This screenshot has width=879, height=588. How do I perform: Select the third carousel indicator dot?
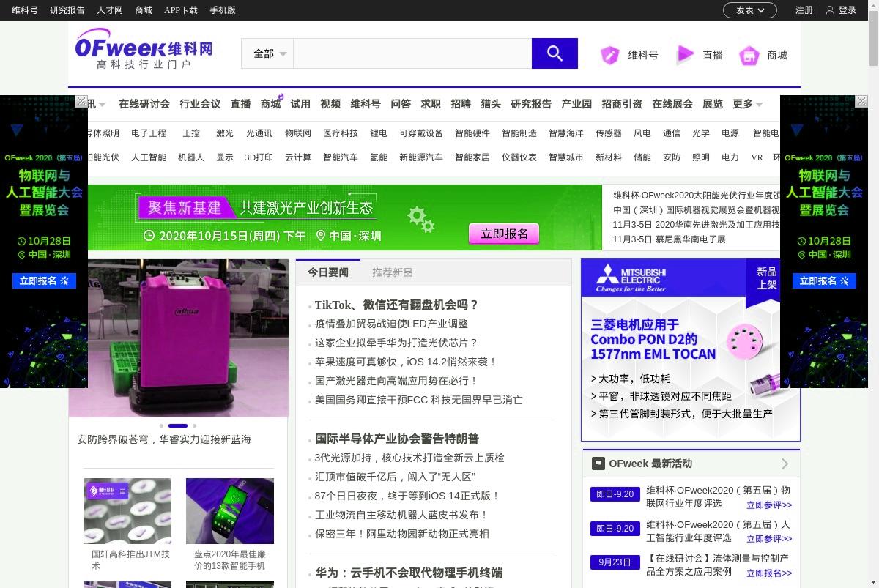pyautogui.click(x=194, y=425)
